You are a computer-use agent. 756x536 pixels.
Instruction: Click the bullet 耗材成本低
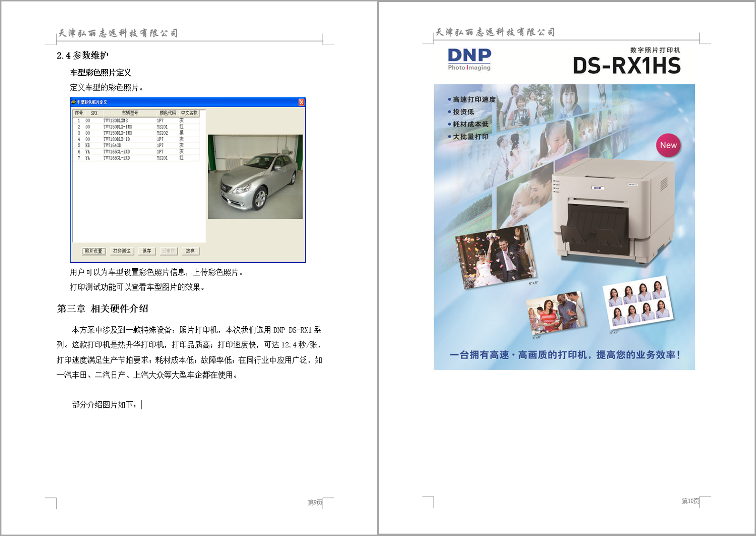point(468,124)
